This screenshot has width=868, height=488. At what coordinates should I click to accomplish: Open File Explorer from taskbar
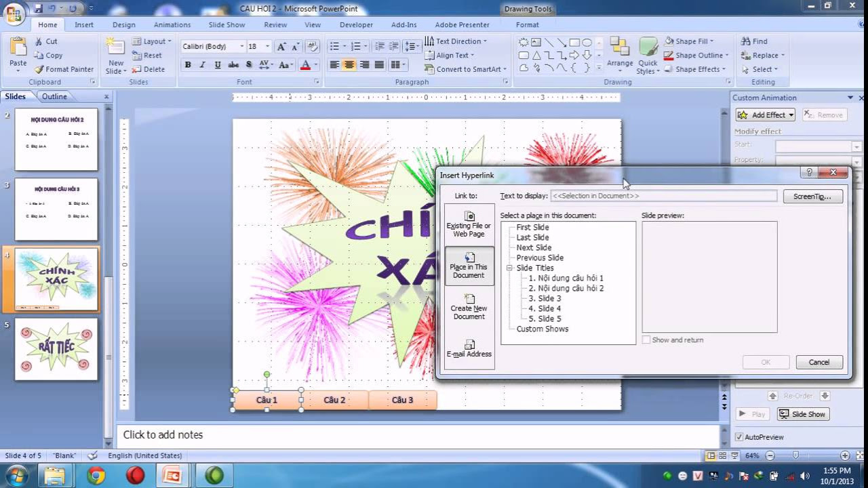coord(55,476)
